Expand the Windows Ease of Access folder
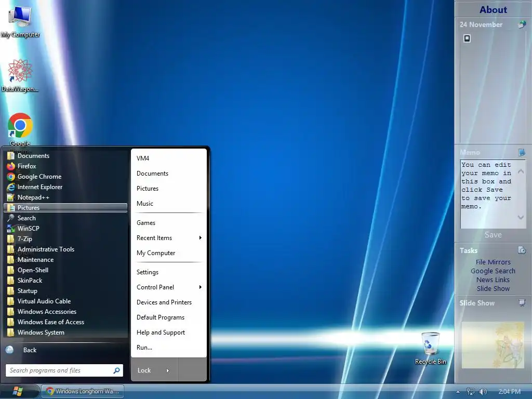Image resolution: width=532 pixels, height=399 pixels. (65, 322)
